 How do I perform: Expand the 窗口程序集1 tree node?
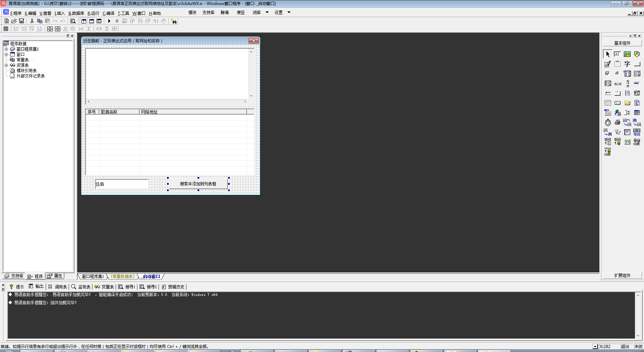pyautogui.click(x=6, y=49)
